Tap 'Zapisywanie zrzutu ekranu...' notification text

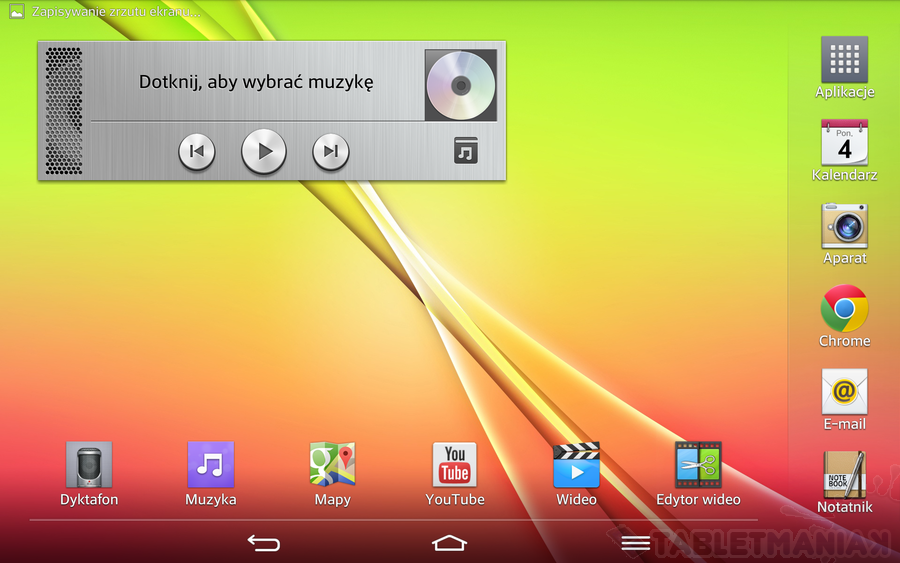(117, 12)
